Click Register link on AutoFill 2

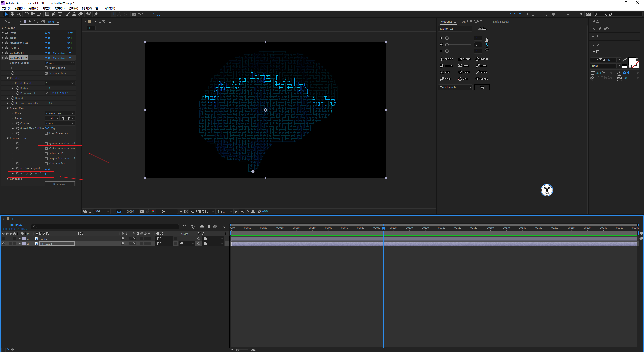(x=59, y=58)
